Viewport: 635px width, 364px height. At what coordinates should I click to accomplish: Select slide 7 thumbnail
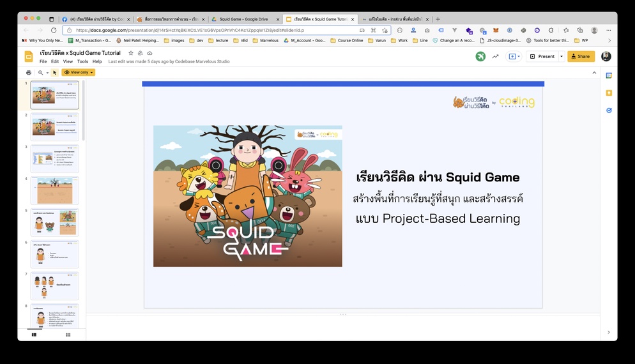click(55, 286)
